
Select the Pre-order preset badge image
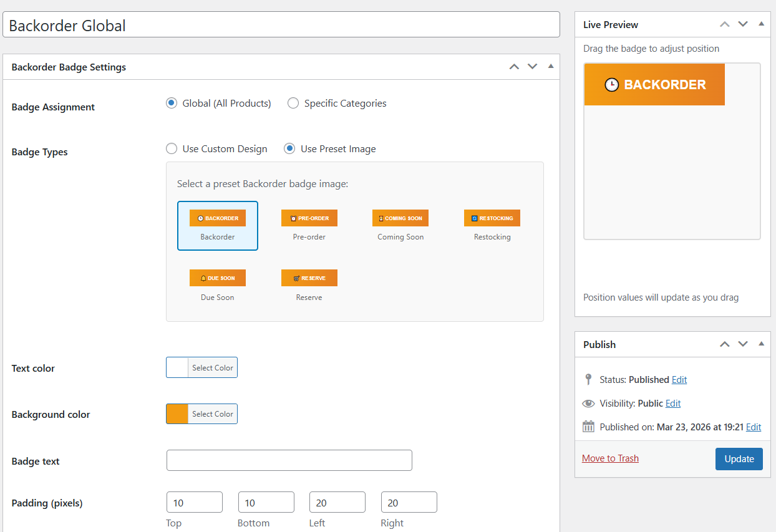coord(309,218)
